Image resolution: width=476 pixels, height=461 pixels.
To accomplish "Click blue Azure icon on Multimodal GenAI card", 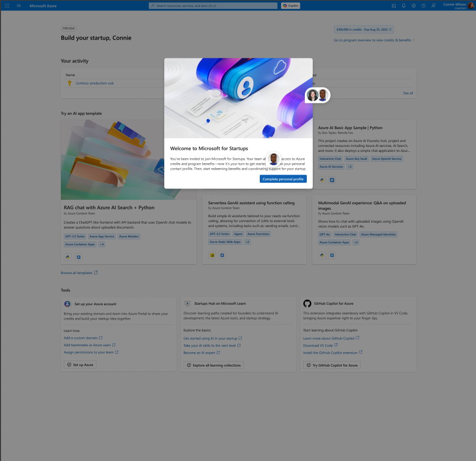I will (x=332, y=255).
